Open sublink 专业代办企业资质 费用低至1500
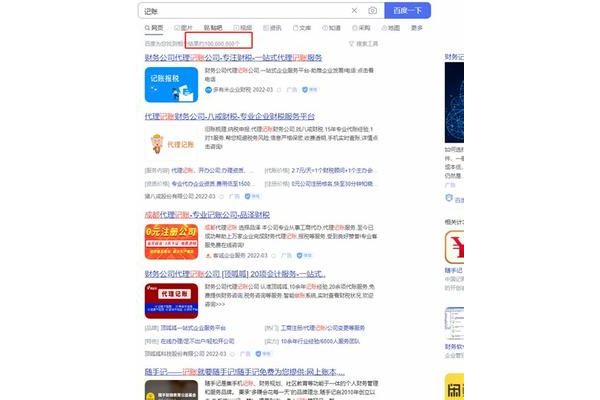Screen dimensions: 600x400 [x=211, y=184]
